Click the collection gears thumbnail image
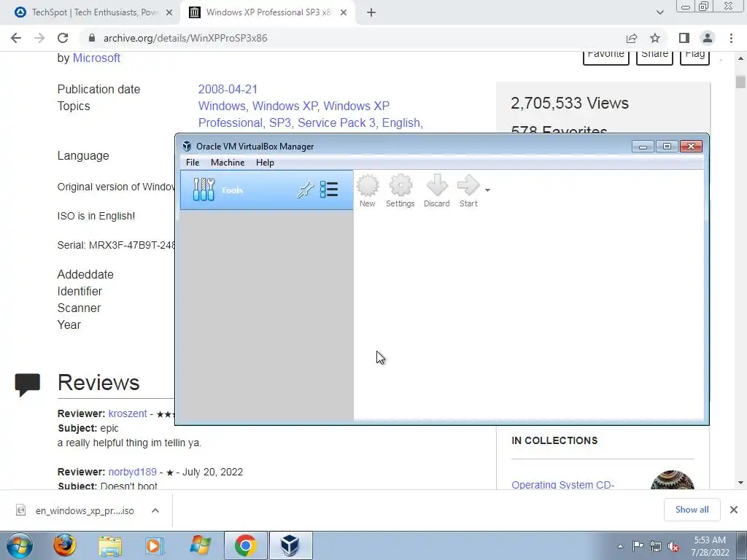This screenshot has height=560, width=747. 672,480
